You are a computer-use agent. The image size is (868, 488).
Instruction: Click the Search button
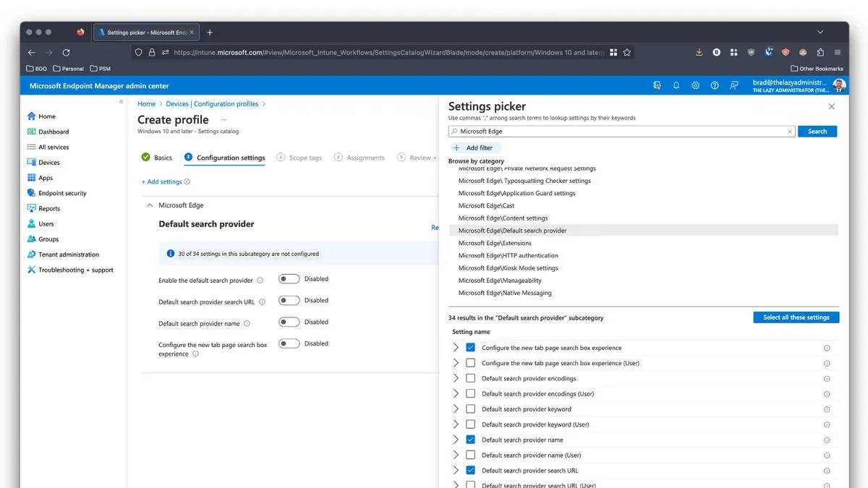[817, 132]
